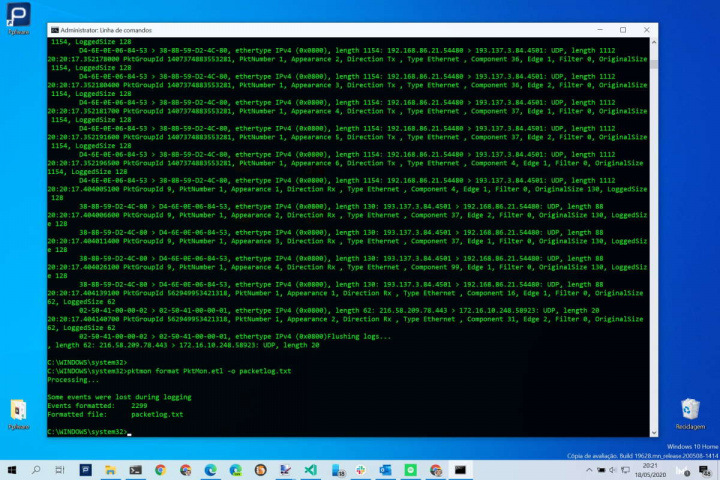This screenshot has width=720, height=480.
Task: Click the taskbar search magnifier icon
Action: [x=36, y=469]
